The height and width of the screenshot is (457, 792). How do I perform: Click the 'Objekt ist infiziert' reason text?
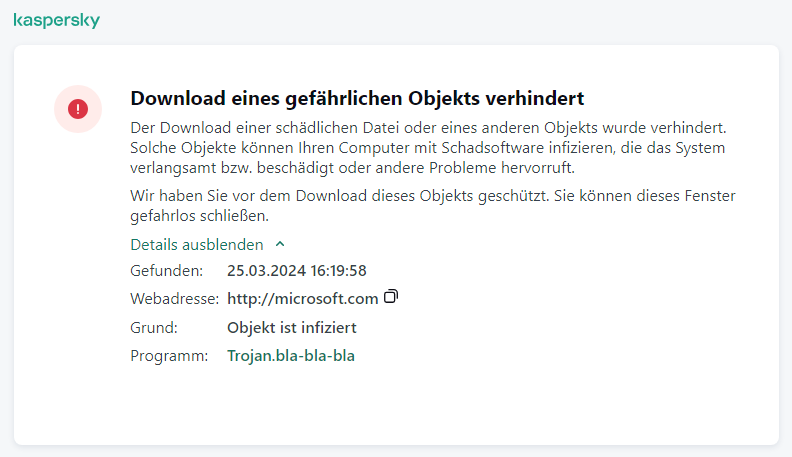coord(292,327)
